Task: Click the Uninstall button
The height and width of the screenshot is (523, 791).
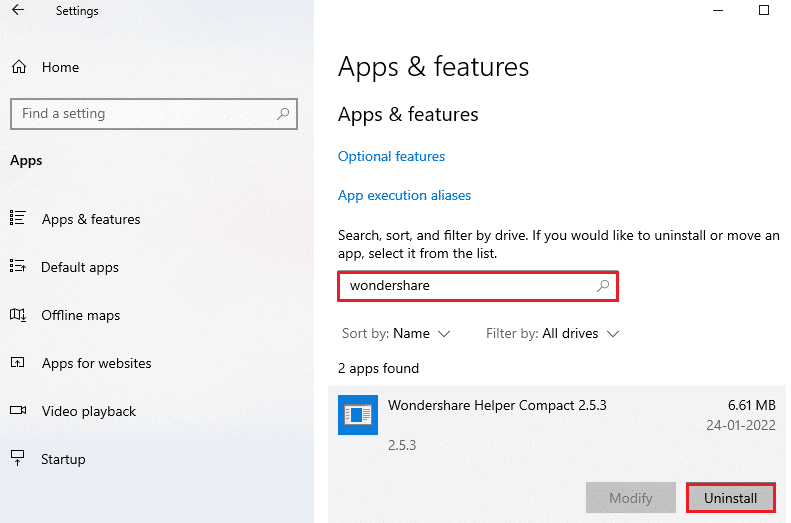Action: tap(730, 498)
